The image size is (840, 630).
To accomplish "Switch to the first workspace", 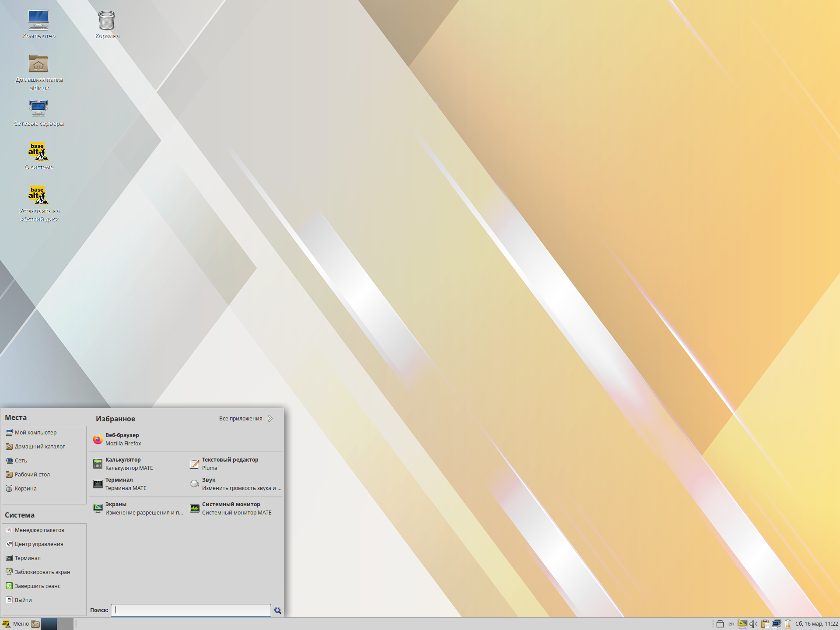I will point(49,624).
